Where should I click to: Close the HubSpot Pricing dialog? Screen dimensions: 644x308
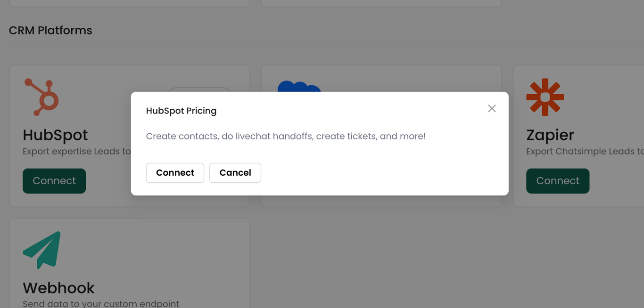tap(492, 109)
